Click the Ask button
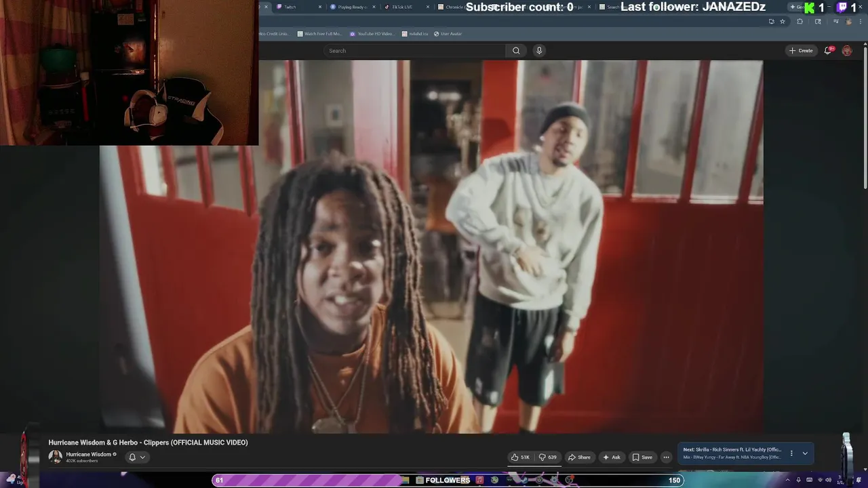This screenshot has width=868, height=488. (612, 457)
